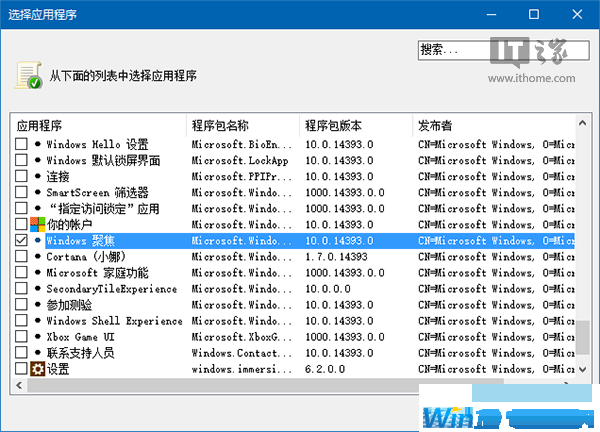
Task: Click the list icon with green checkmark
Action: [28, 75]
